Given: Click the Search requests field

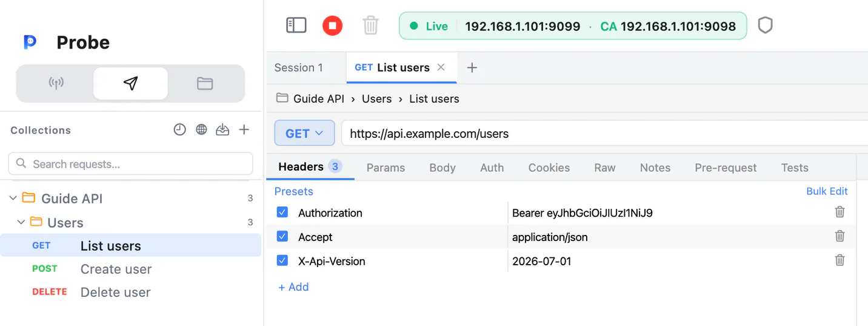Looking at the screenshot, I should click(x=130, y=164).
